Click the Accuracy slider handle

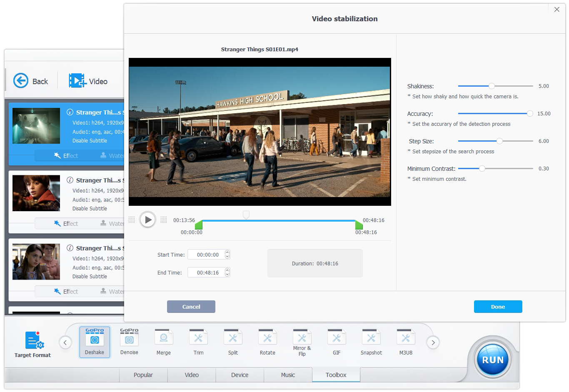(x=530, y=113)
